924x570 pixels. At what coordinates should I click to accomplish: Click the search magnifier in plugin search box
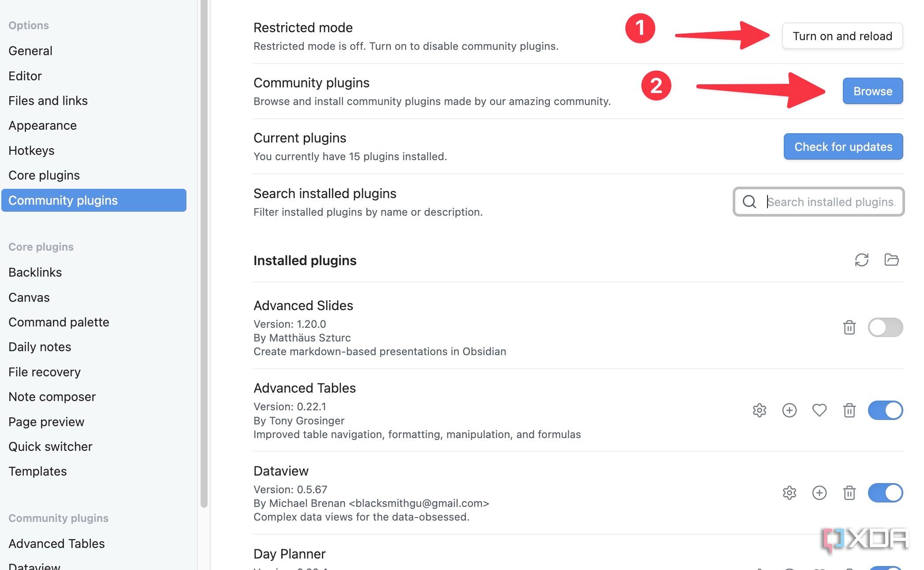[749, 202]
